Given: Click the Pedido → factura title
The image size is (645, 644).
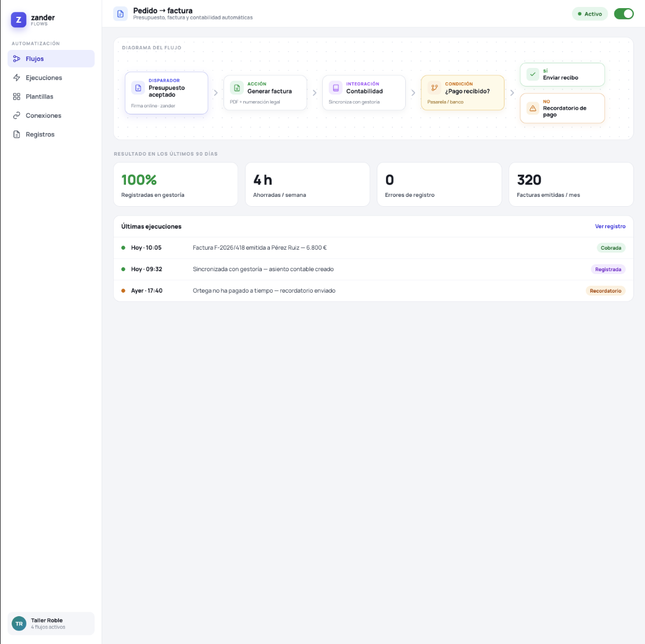Looking at the screenshot, I should pos(163,10).
